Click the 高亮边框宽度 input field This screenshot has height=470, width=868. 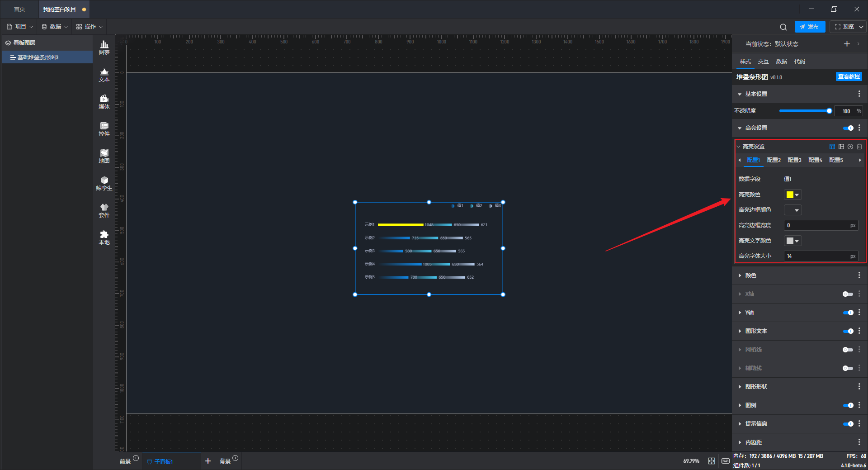pos(821,225)
